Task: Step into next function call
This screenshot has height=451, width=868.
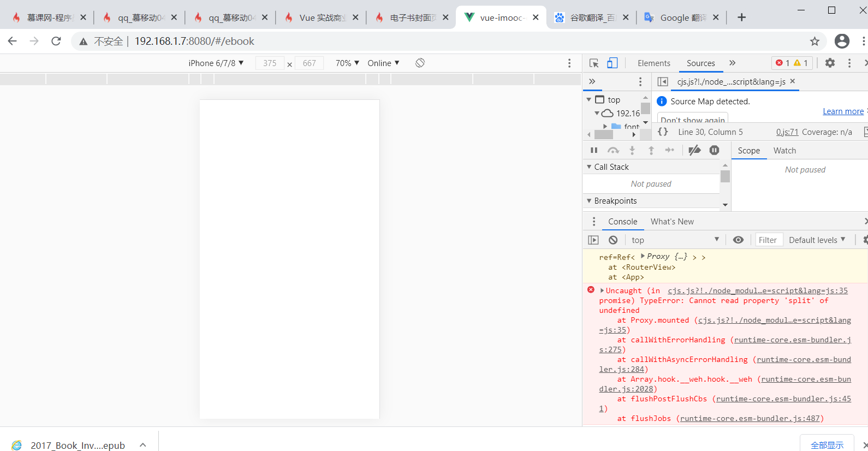Action: (632, 150)
